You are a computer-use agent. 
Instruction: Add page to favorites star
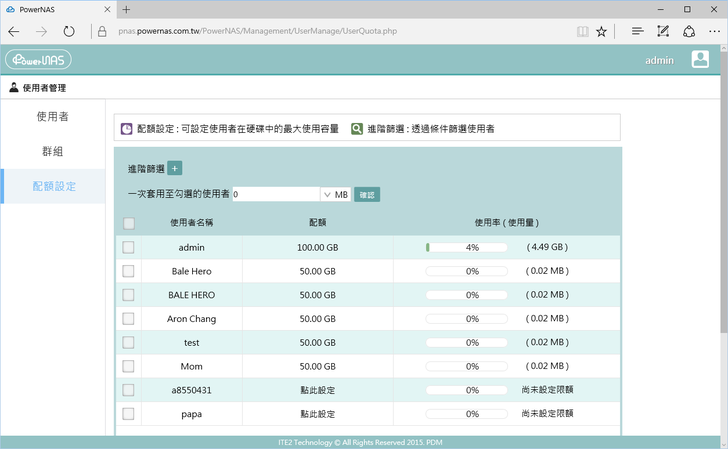tap(601, 31)
